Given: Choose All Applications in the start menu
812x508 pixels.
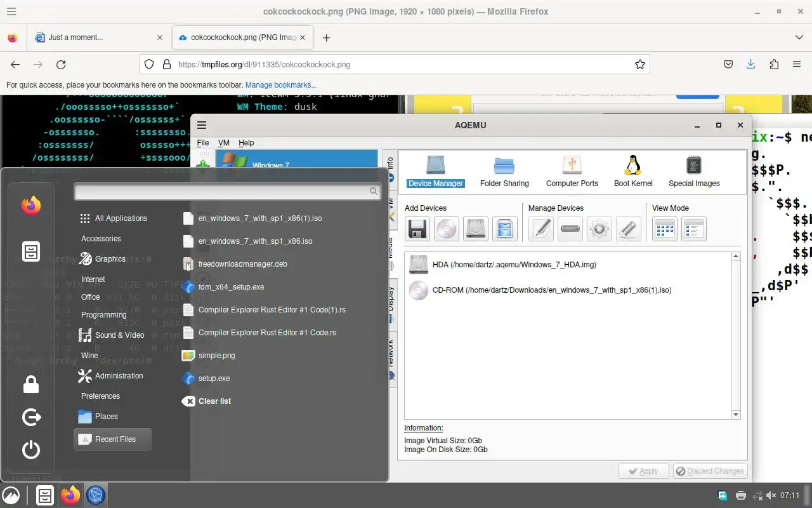Looking at the screenshot, I should pos(113,218).
